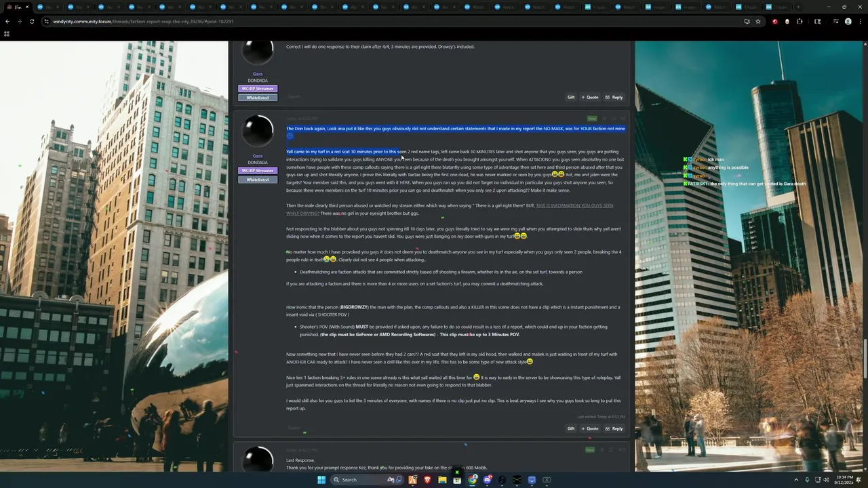Click Gara's avatar on the 'Last Response' post

(x=258, y=460)
